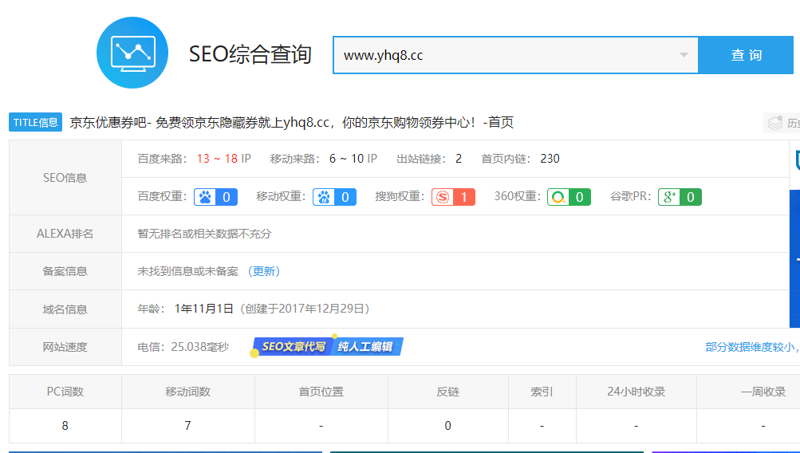Click the 移动词数 value 7
The width and height of the screenshot is (800, 453).
(187, 425)
